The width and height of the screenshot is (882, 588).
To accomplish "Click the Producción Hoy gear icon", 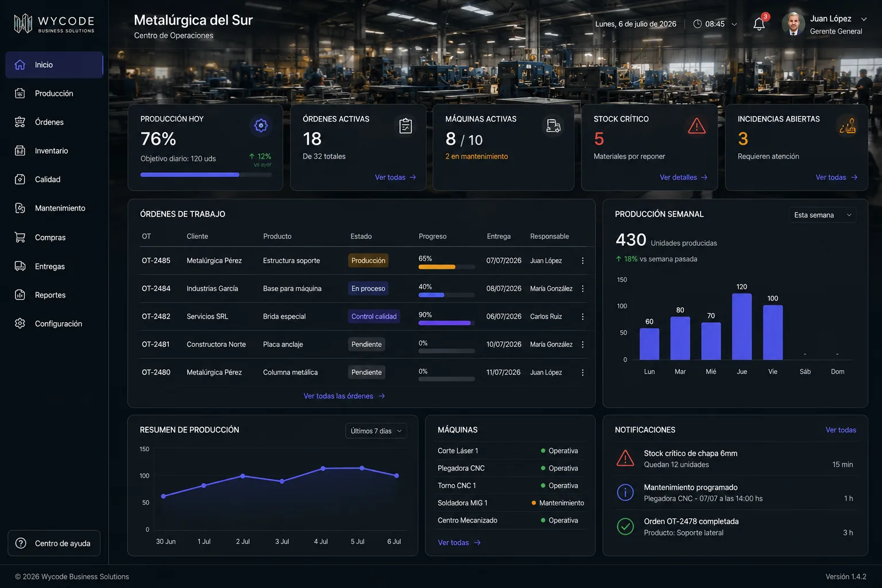I will 261,125.
